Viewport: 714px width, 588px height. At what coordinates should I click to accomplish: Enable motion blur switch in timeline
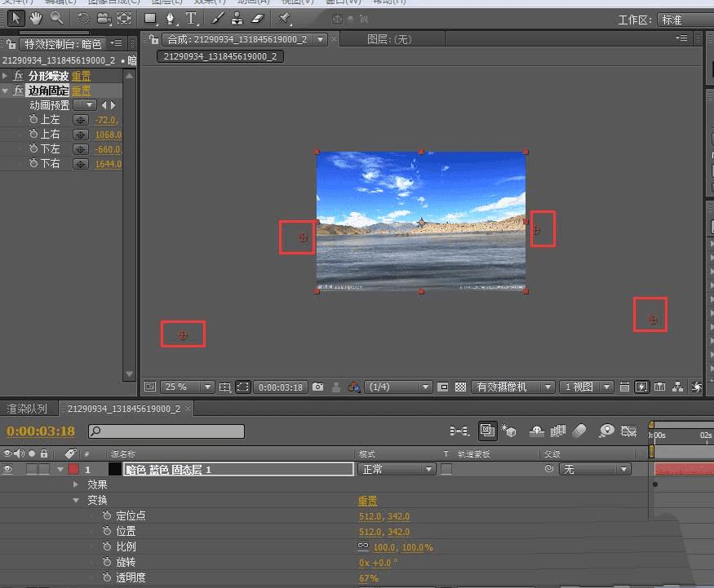coord(579,431)
